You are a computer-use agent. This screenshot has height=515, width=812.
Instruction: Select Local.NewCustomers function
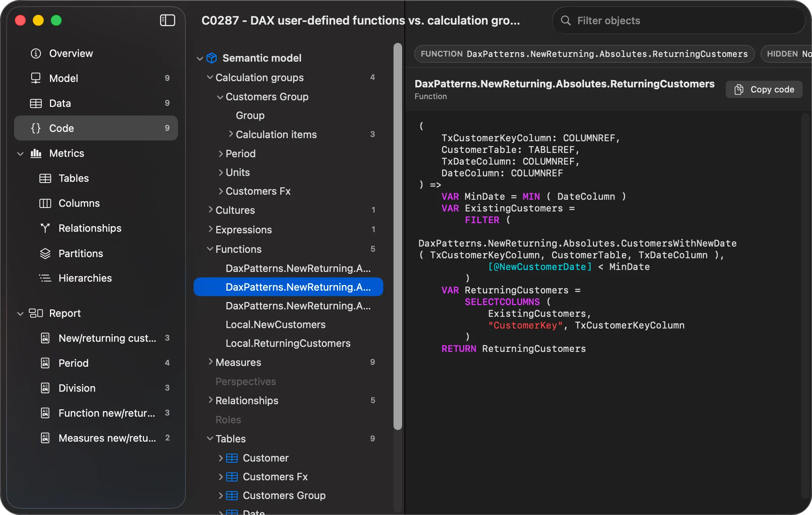288,325
